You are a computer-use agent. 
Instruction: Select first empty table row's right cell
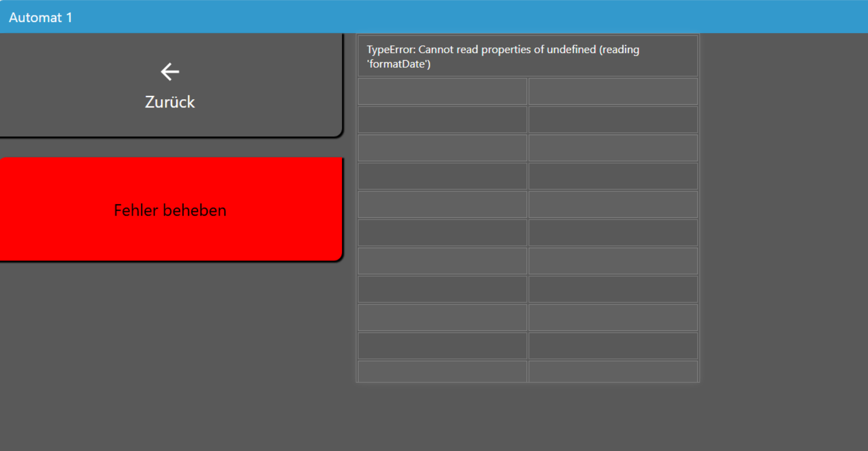[612, 92]
